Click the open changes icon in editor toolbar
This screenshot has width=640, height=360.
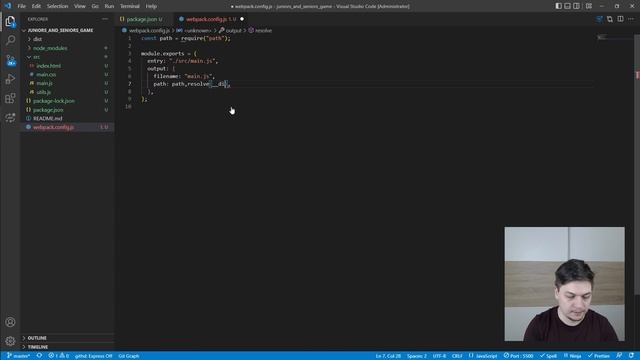click(x=610, y=19)
